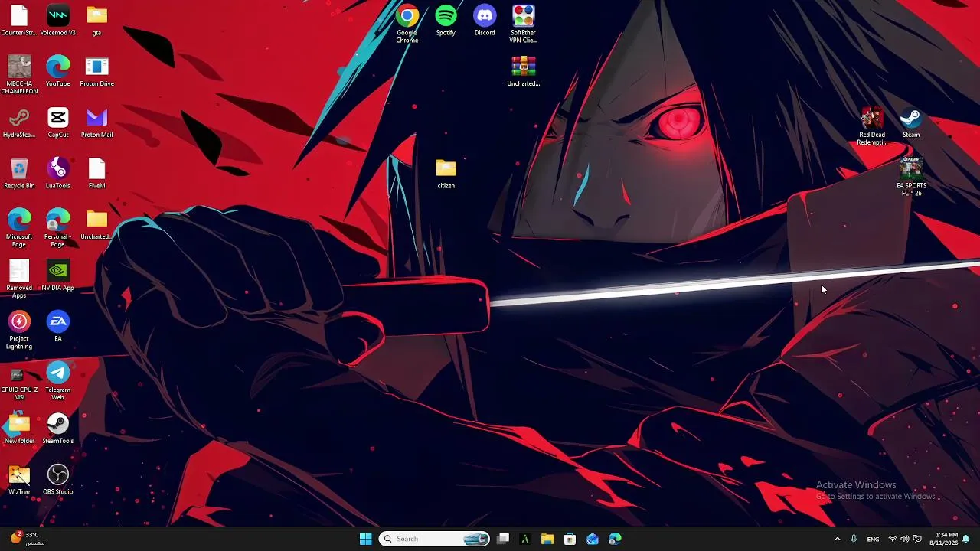The height and width of the screenshot is (551, 980).
Task: Select the HydraSteam desktop shortcut
Action: (x=19, y=122)
